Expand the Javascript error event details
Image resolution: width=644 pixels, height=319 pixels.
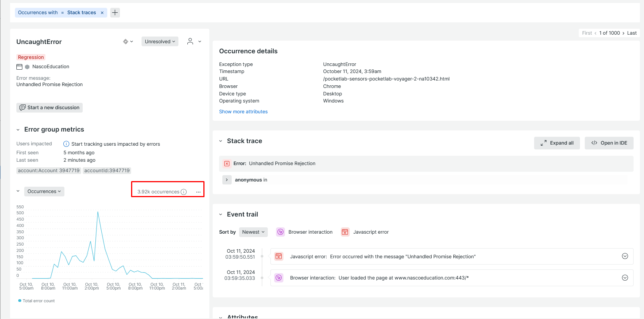coord(625,256)
